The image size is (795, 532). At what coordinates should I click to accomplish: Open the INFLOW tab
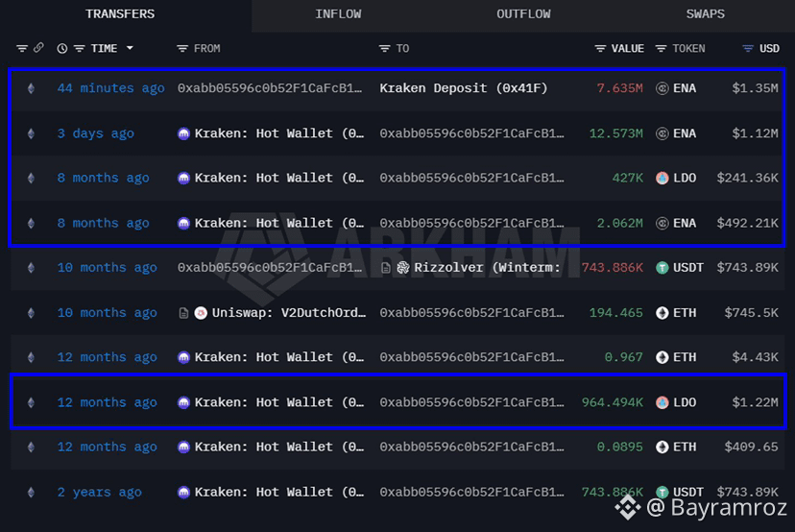pos(338,14)
